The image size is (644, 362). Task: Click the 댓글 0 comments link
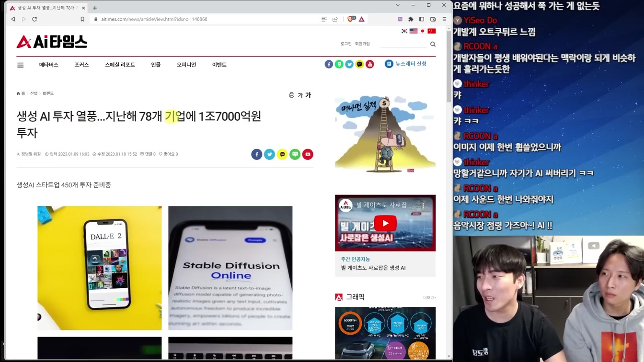pyautogui.click(x=148, y=154)
